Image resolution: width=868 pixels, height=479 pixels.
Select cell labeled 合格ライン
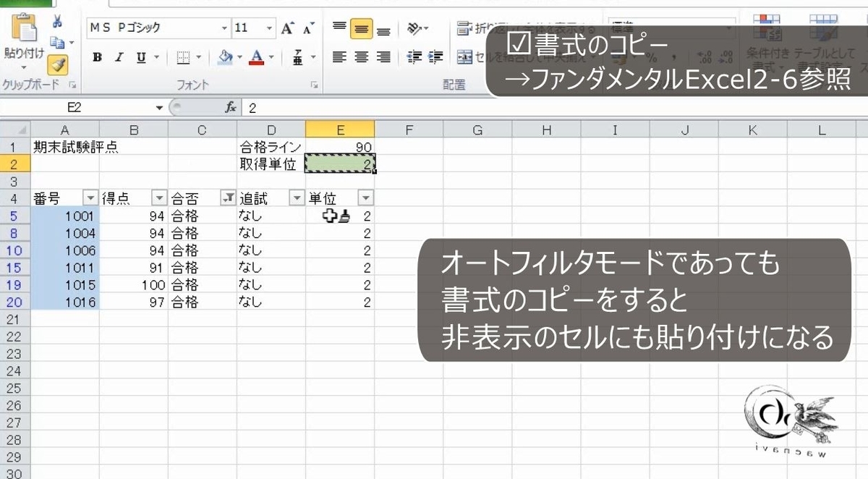pyautogui.click(x=271, y=147)
